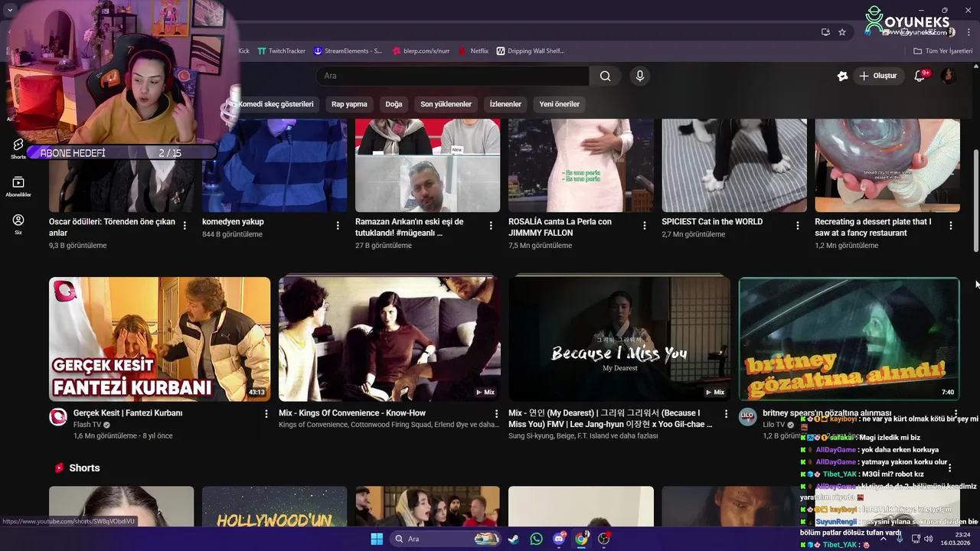
Task: Select the Yeni öneriler filter chip
Action: click(560, 104)
